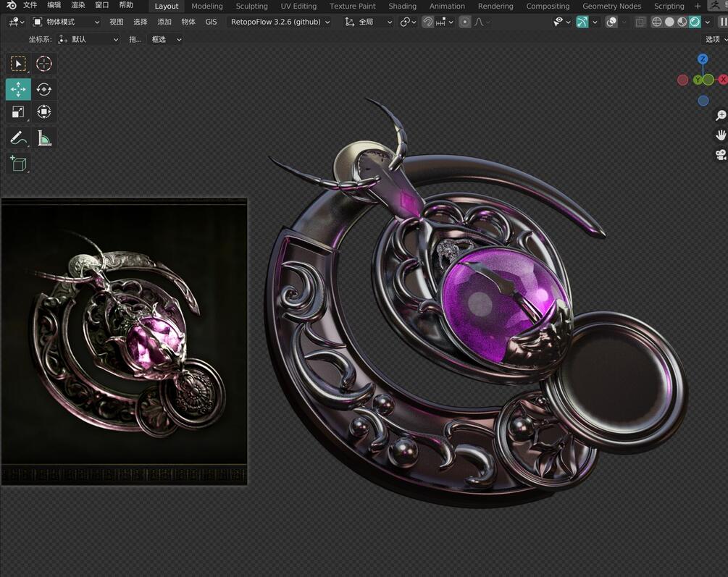Open the 渲染 menu
The height and width of the screenshot is (577, 728).
click(x=78, y=5)
